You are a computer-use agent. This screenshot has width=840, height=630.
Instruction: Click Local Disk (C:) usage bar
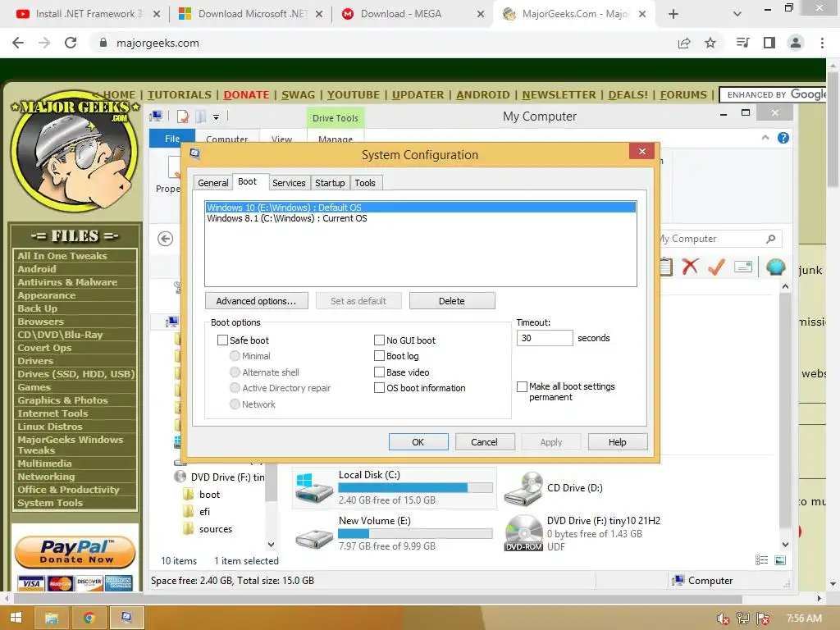tap(415, 488)
